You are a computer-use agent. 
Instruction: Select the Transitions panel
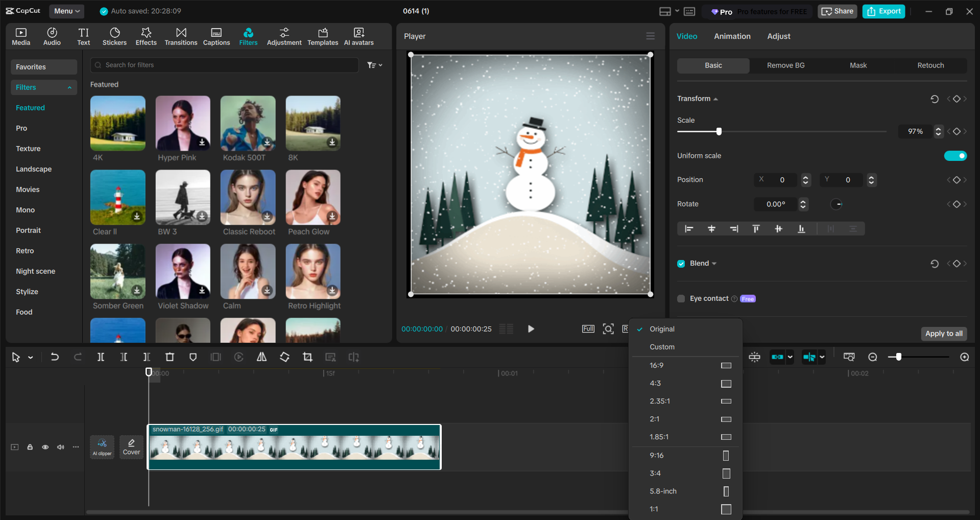coord(181,36)
